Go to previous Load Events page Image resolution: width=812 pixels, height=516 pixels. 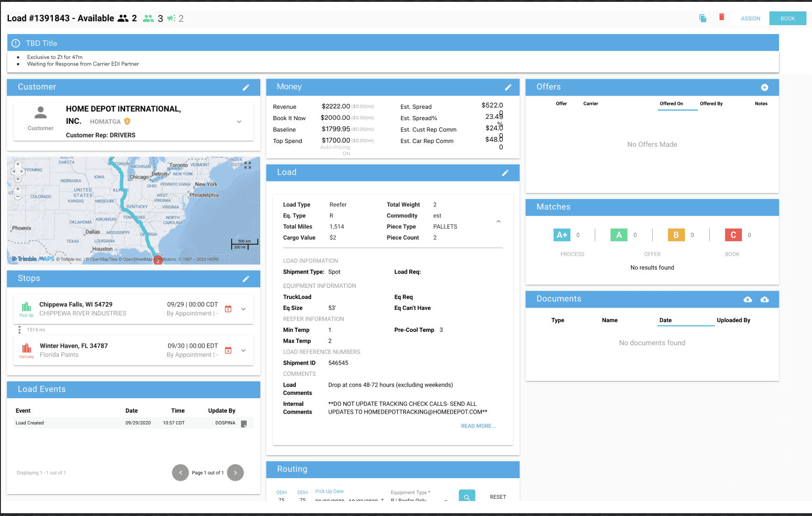click(x=180, y=473)
